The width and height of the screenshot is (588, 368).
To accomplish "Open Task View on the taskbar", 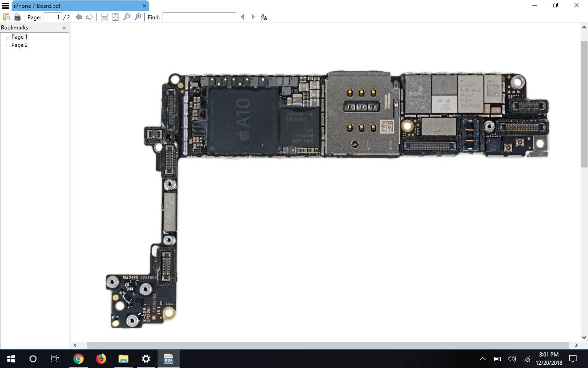I will click(x=55, y=359).
